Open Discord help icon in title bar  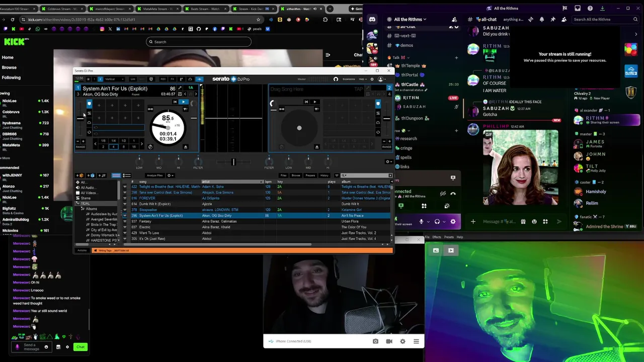(590, 8)
